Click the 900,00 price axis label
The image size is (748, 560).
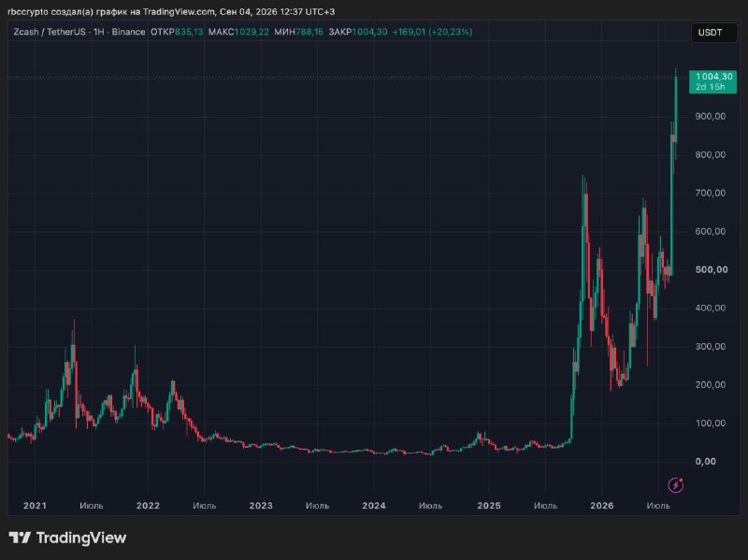[711, 116]
